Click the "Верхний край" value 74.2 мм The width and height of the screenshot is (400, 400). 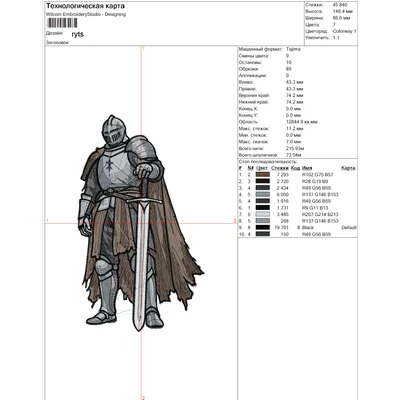[295, 96]
